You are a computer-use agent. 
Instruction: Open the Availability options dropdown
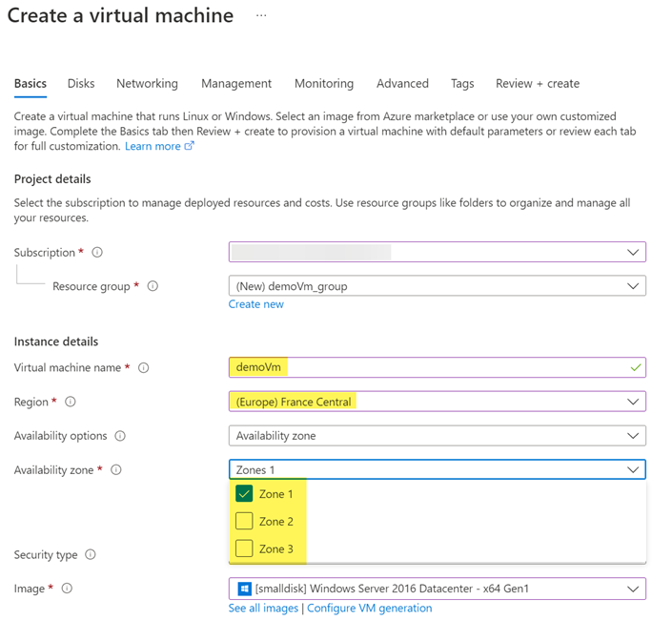(x=438, y=436)
